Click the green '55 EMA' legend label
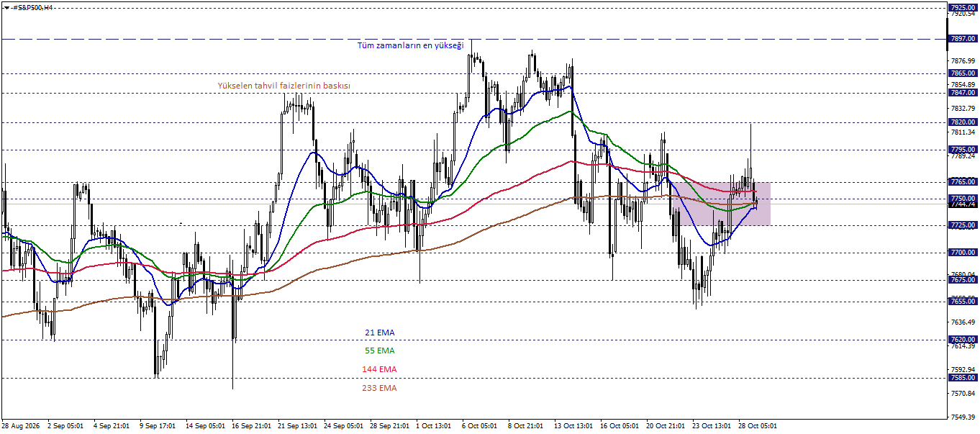 (x=380, y=351)
